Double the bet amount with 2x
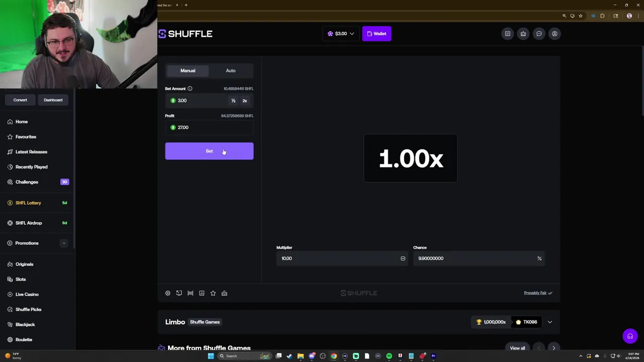The width and height of the screenshot is (644, 362). [x=245, y=101]
